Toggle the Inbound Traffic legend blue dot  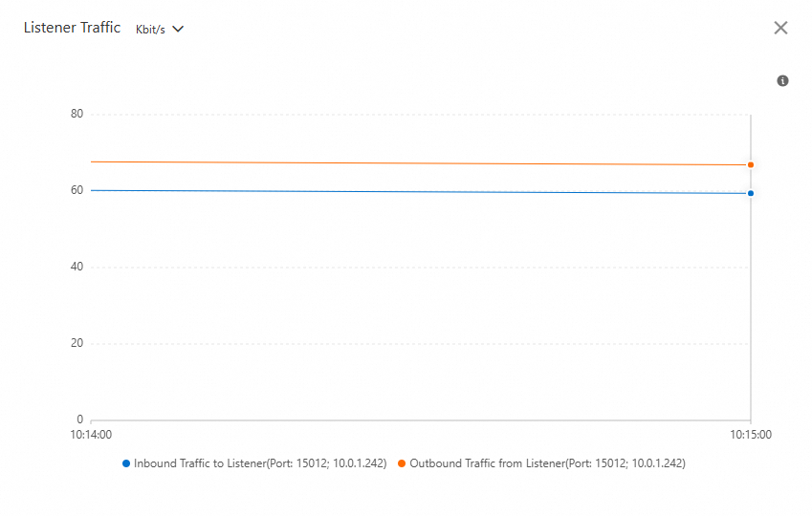point(126,463)
